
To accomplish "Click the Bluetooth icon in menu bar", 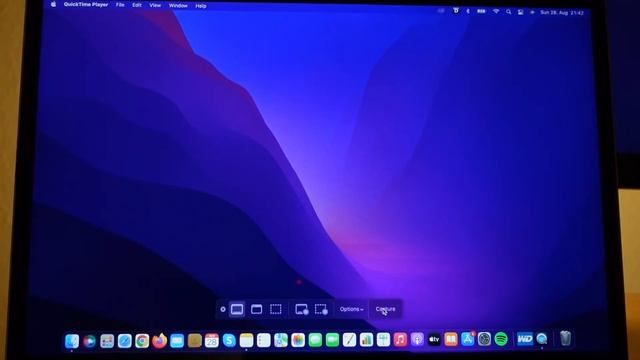I will [x=468, y=11].
